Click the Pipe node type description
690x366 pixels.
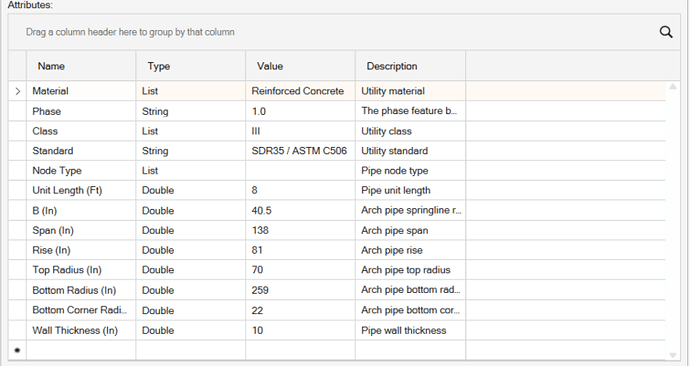410,171
